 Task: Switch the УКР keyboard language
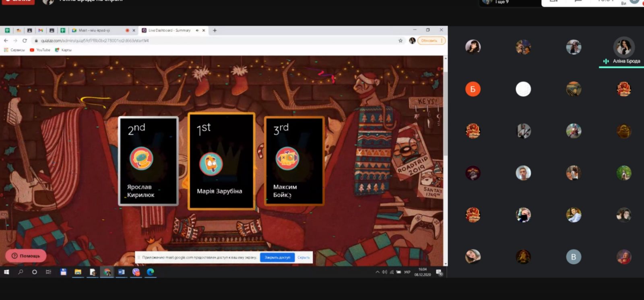tap(407, 272)
